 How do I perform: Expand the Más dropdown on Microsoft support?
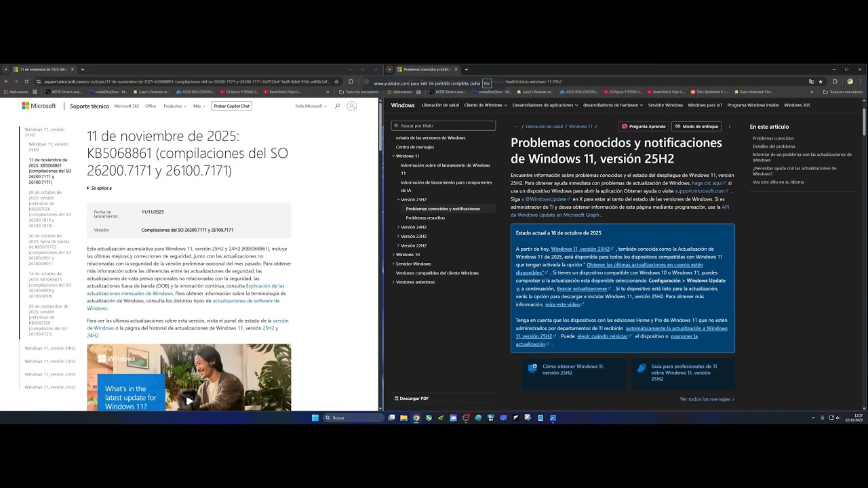point(199,106)
